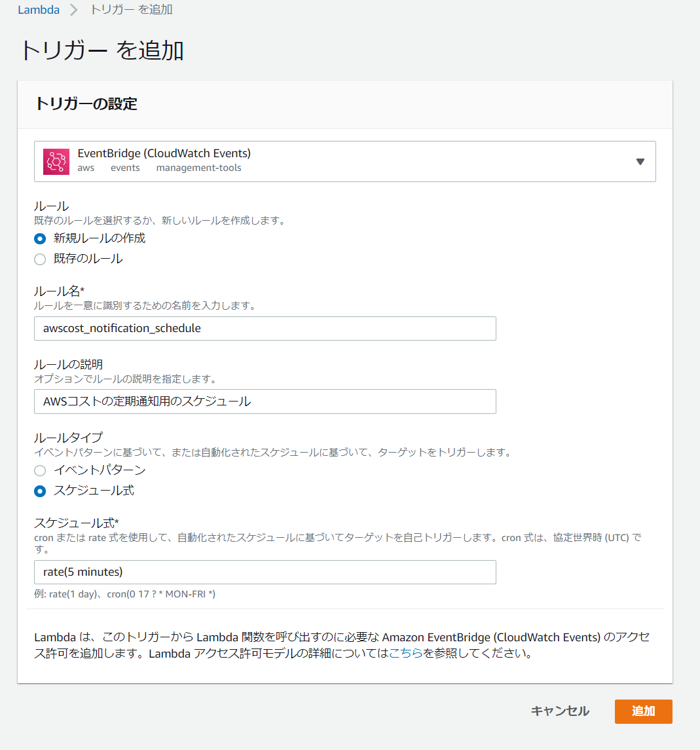Click the orange 追加 button

[x=644, y=711]
